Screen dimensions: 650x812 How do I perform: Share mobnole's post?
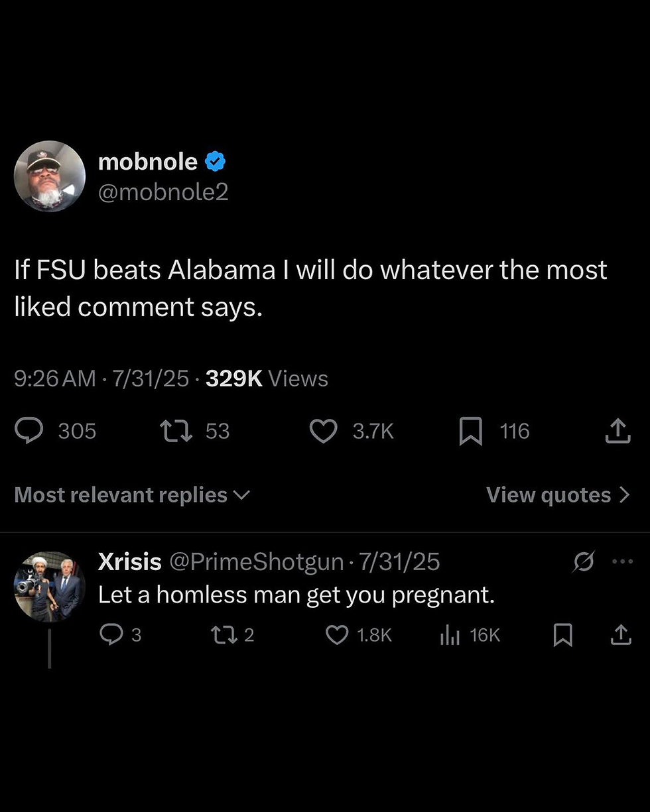click(617, 431)
